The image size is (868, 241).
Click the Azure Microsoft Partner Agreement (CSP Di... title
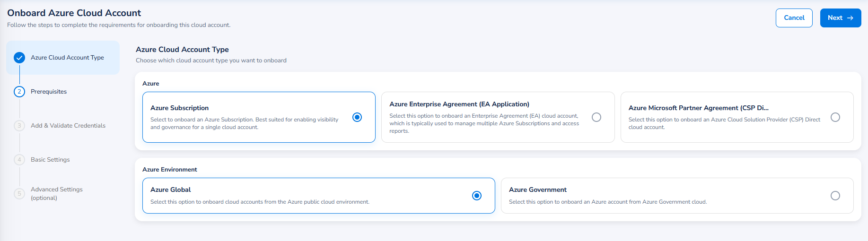[x=699, y=108]
